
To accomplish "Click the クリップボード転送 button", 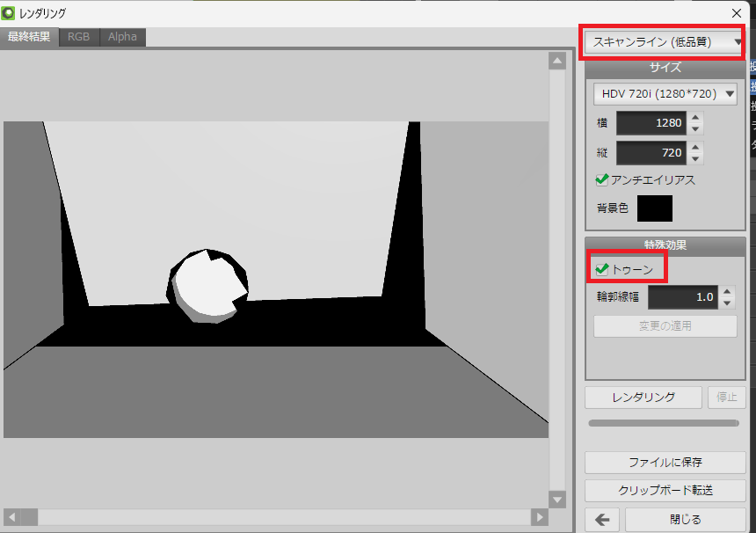I will tap(665, 490).
